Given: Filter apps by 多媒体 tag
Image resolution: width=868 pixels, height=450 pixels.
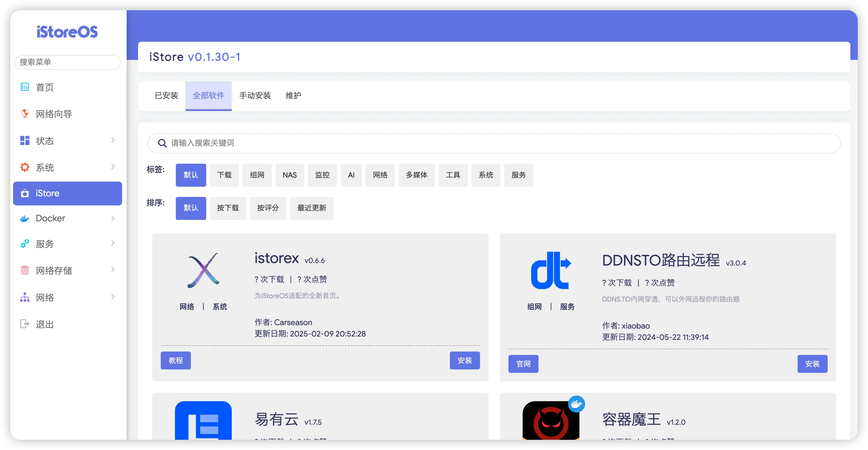Looking at the screenshot, I should tap(416, 175).
